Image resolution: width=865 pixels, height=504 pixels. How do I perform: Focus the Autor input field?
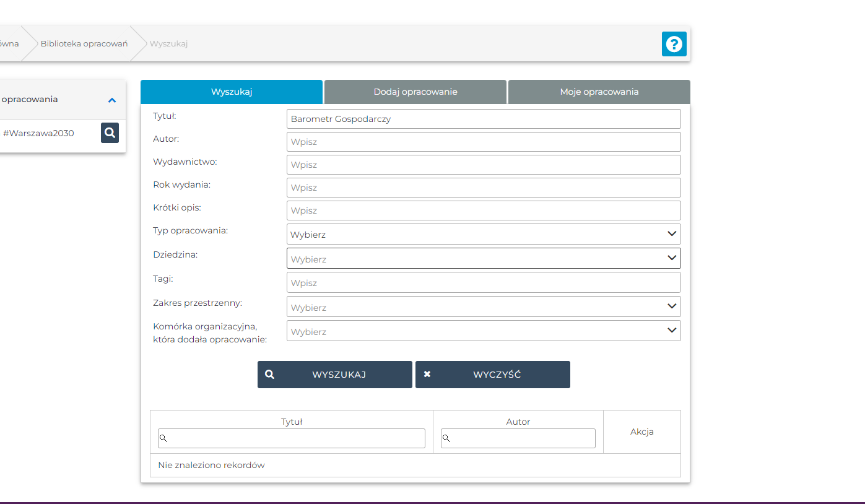coord(483,142)
